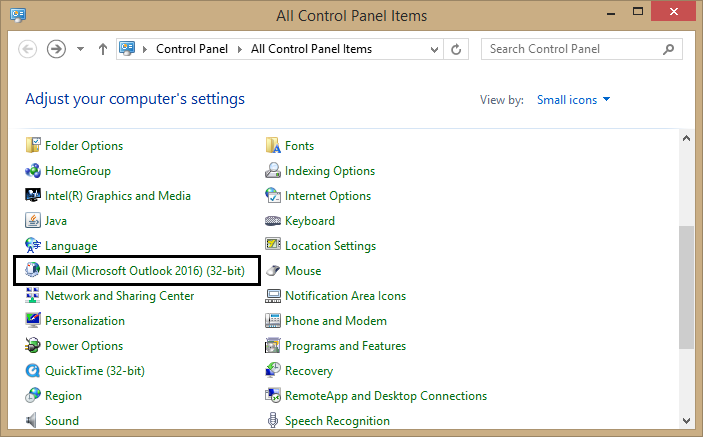
Task: Click the Fonts folder icon
Action: (273, 145)
